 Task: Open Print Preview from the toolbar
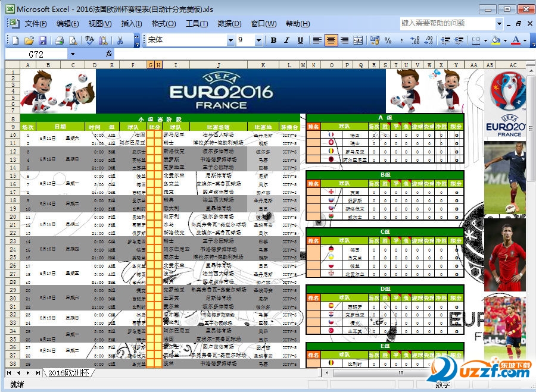coord(73,40)
